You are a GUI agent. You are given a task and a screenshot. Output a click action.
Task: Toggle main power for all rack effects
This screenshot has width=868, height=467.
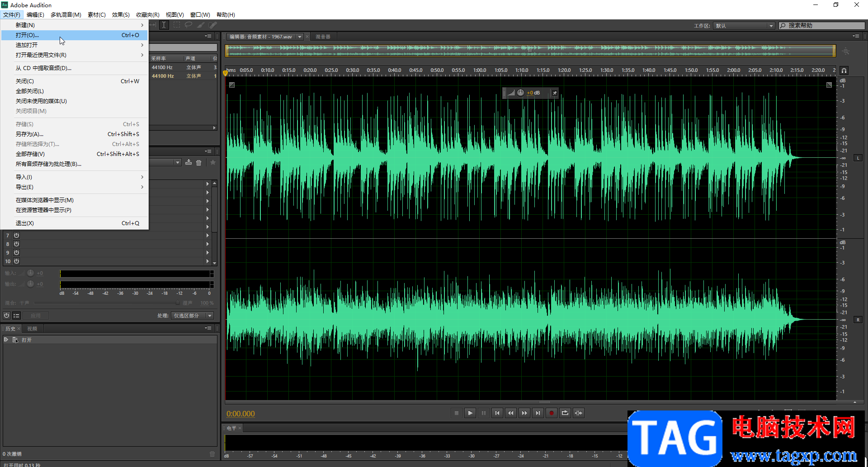6,316
